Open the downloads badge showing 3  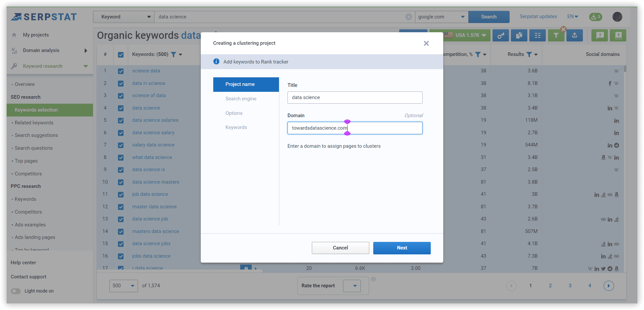click(x=595, y=17)
